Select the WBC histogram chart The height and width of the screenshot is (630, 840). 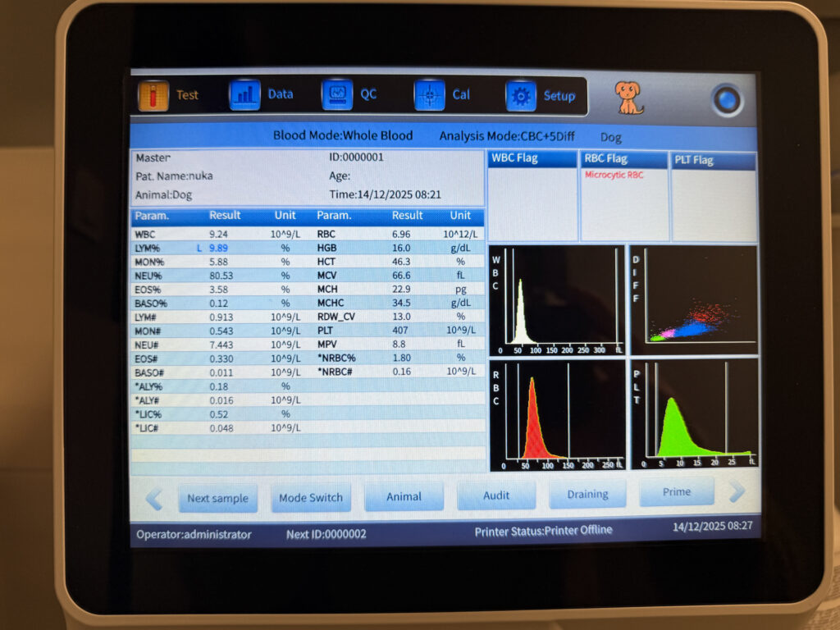point(556,299)
